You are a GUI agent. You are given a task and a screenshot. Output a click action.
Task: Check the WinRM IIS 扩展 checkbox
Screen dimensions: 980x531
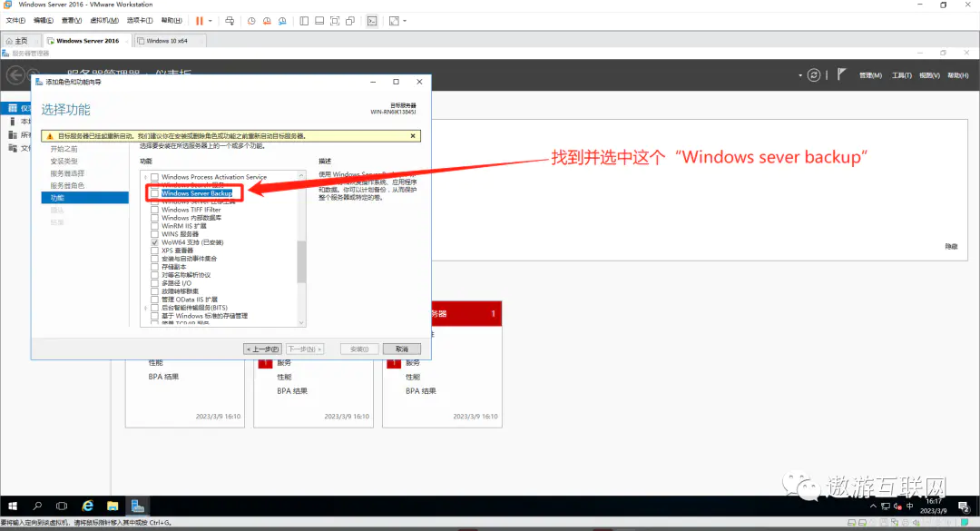tap(154, 226)
